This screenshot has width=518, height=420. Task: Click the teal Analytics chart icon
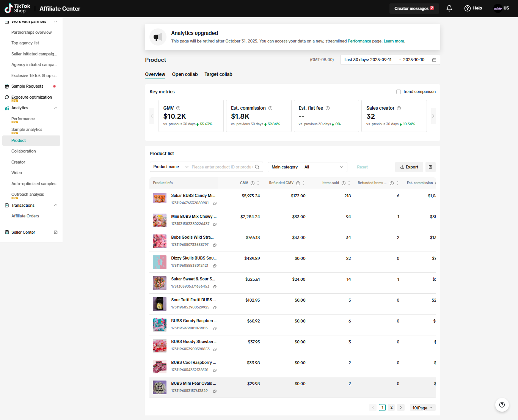pyautogui.click(x=6, y=108)
